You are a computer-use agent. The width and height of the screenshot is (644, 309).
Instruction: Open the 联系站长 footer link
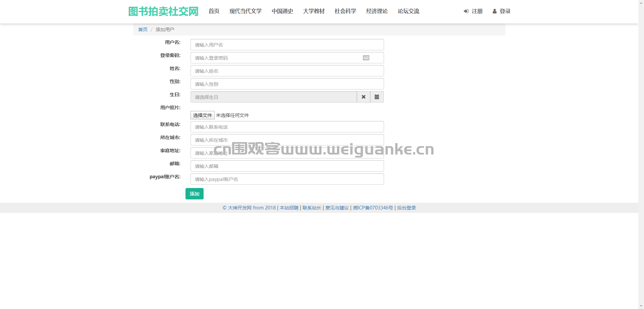tap(312, 208)
